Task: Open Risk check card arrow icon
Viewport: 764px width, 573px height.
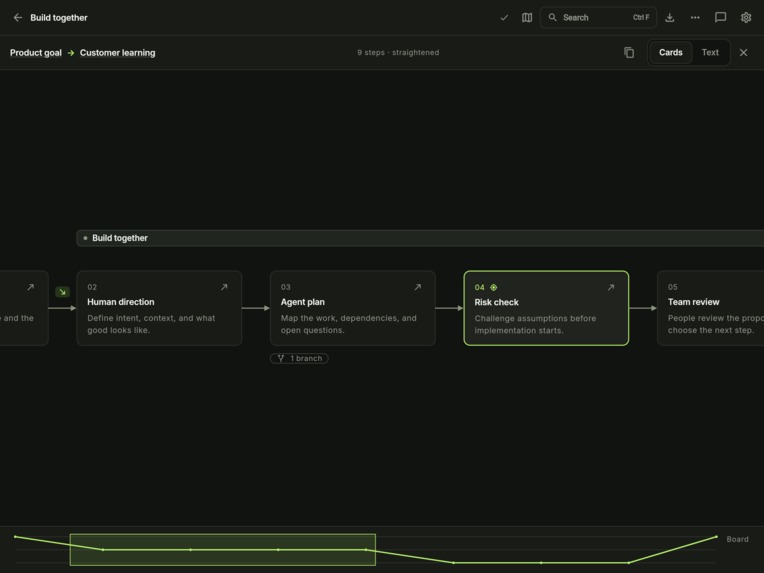Action: click(x=611, y=287)
